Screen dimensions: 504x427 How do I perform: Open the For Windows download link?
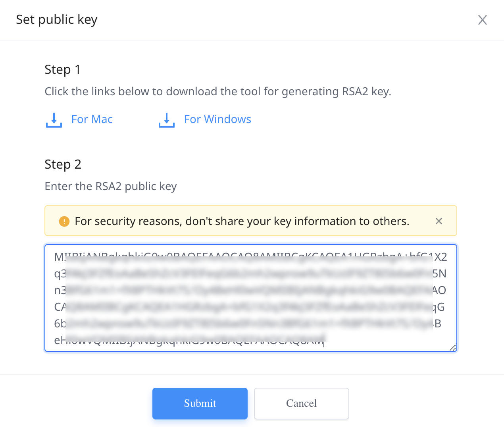(x=217, y=119)
